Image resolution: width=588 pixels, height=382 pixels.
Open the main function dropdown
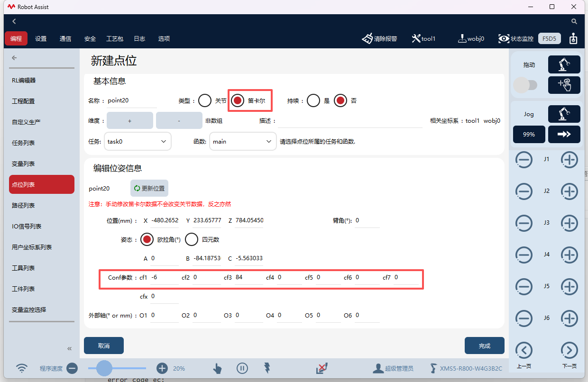[243, 141]
